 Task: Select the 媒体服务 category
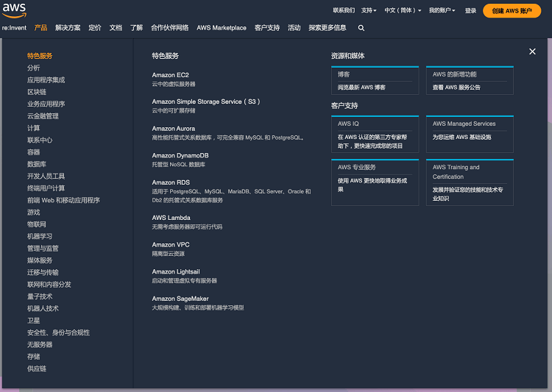(40, 260)
